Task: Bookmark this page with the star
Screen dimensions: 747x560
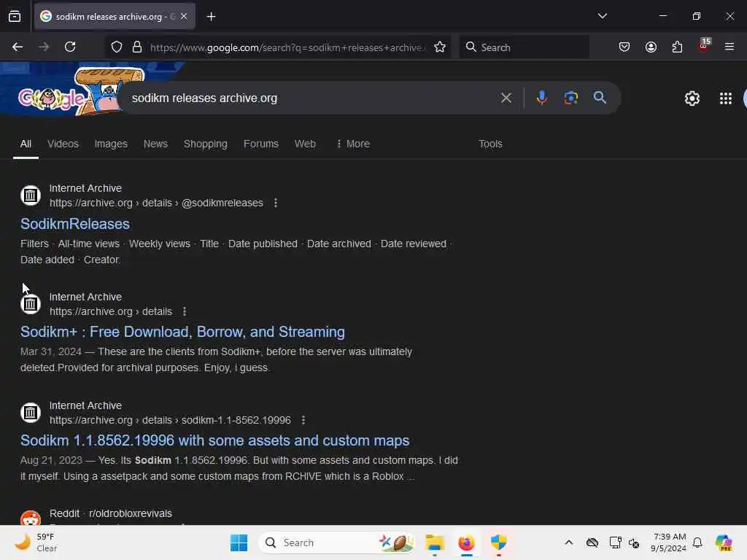Action: [x=440, y=47]
